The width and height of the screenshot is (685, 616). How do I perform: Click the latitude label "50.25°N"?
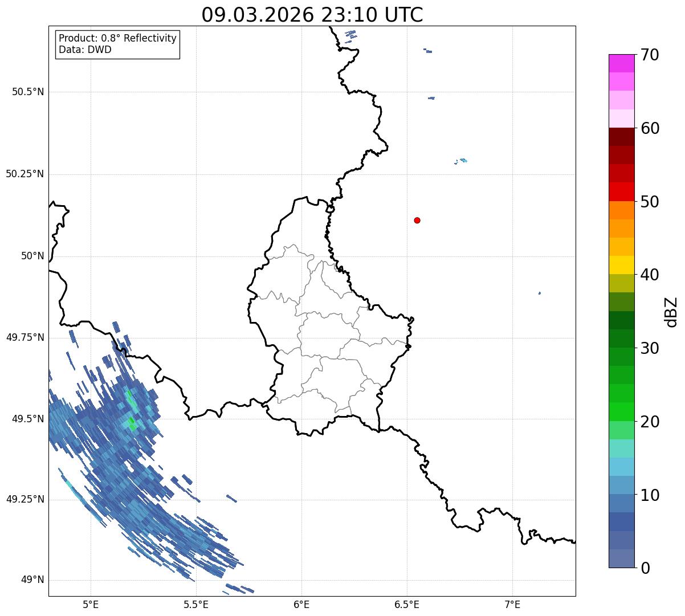pyautogui.click(x=25, y=174)
